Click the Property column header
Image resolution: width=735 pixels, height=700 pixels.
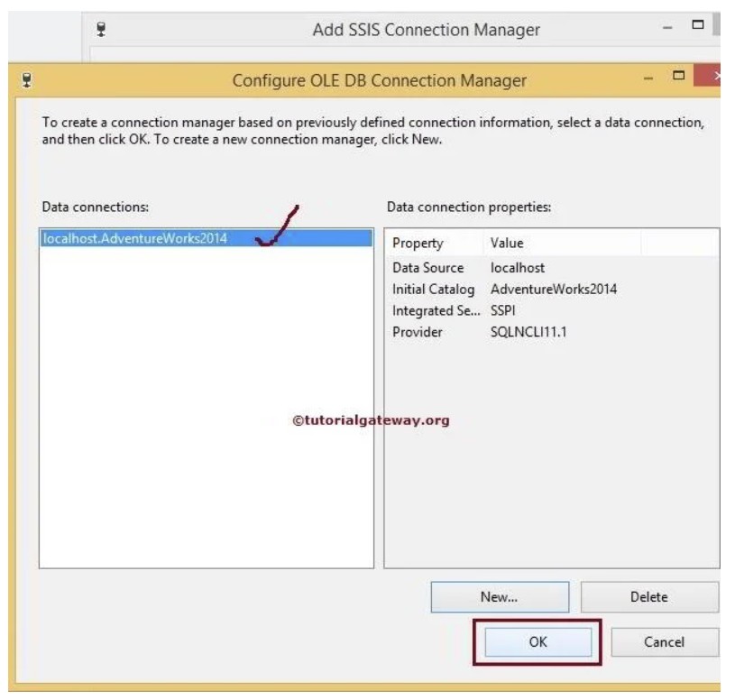click(x=435, y=243)
